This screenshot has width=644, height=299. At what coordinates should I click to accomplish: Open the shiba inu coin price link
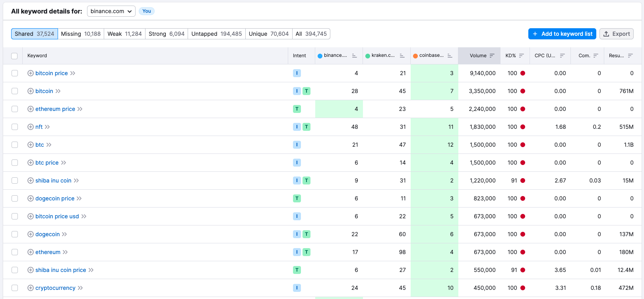[x=61, y=270]
